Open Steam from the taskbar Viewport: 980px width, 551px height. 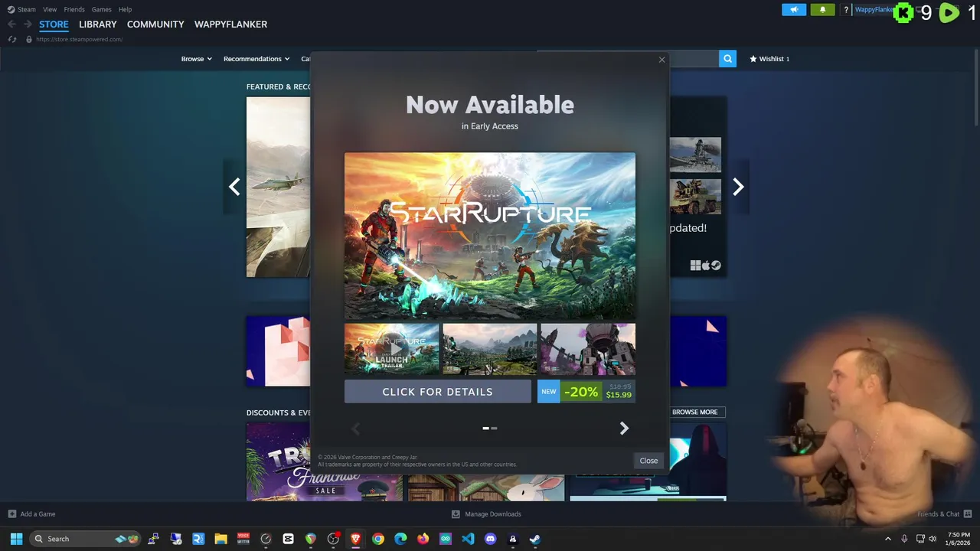535,539
